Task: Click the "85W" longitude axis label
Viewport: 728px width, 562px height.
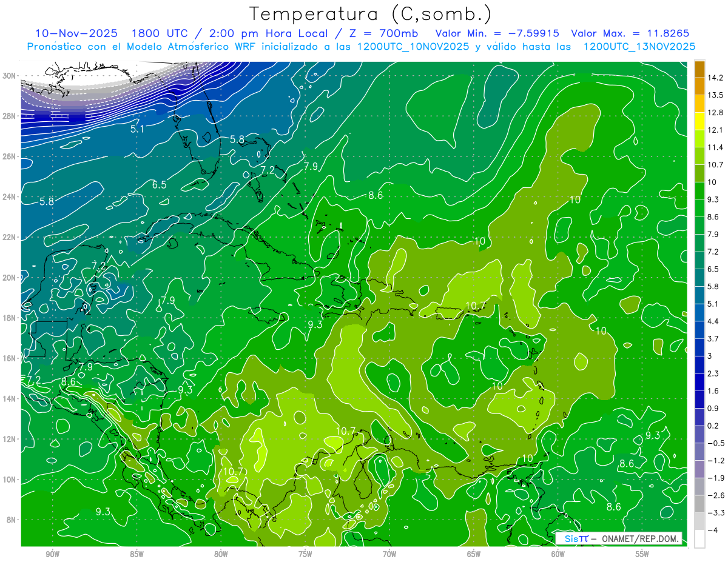Action: 136,555
